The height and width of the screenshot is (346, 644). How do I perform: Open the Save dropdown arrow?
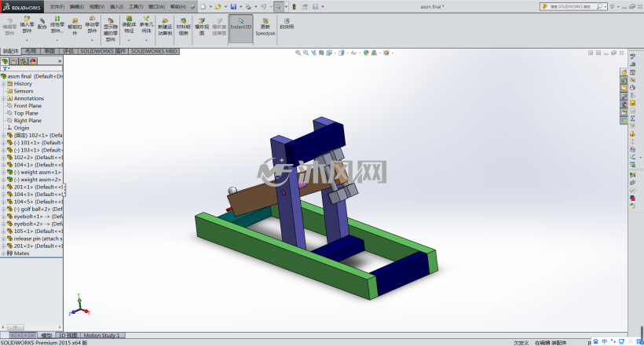coord(240,6)
